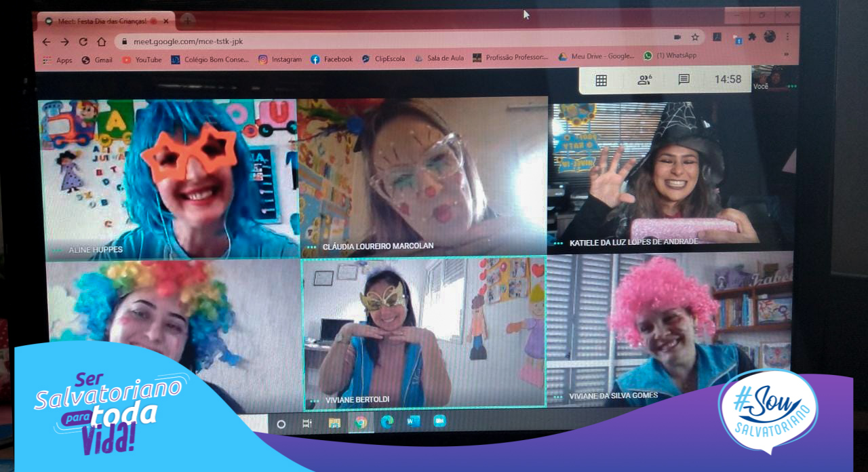
Task: Show the Meet participants list
Action: [x=644, y=80]
